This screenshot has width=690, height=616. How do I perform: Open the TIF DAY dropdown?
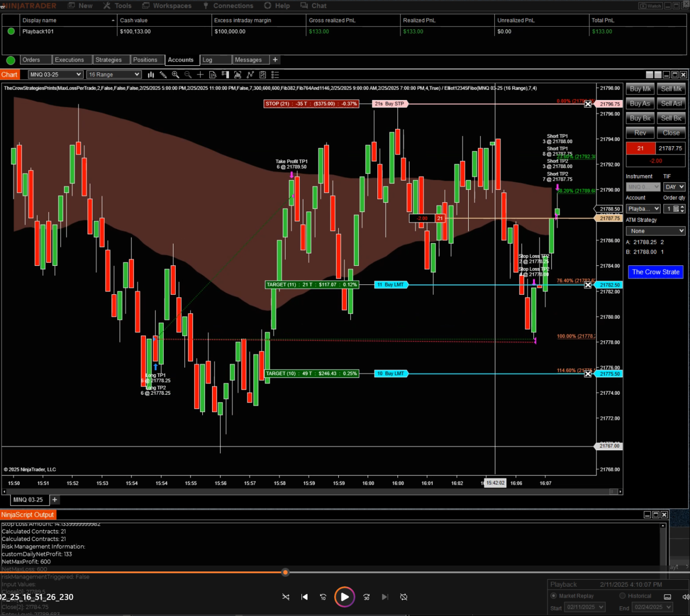[x=674, y=187]
